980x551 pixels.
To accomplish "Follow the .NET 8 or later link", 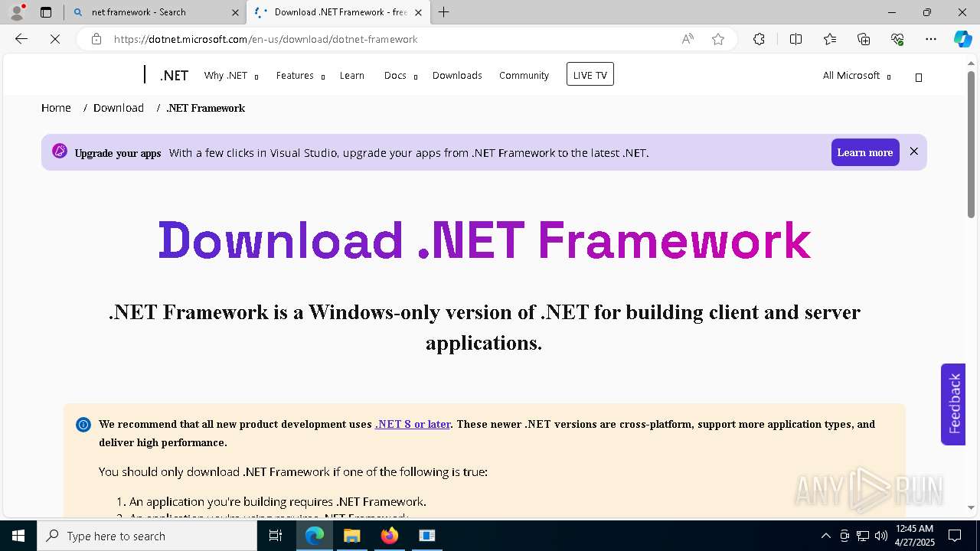I will pos(413,424).
